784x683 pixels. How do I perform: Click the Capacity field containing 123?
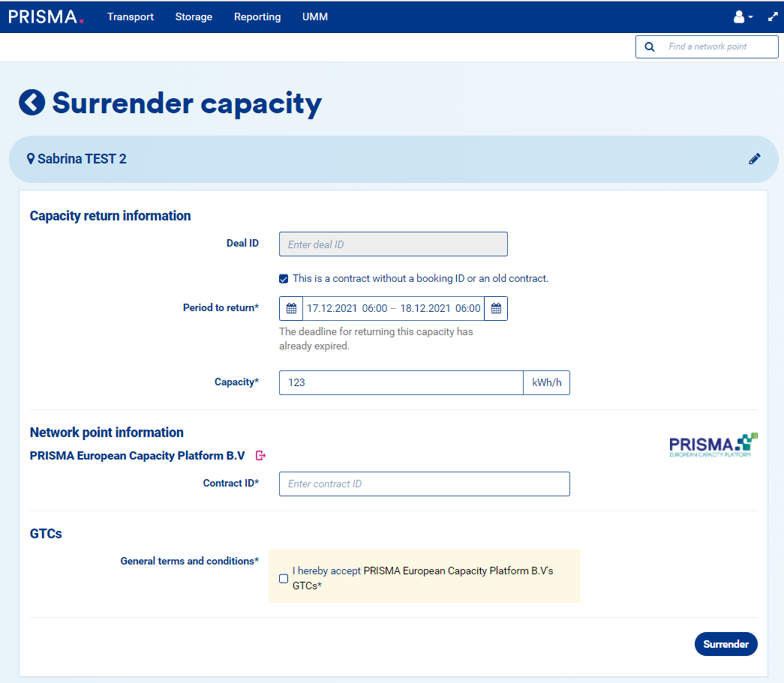point(401,383)
